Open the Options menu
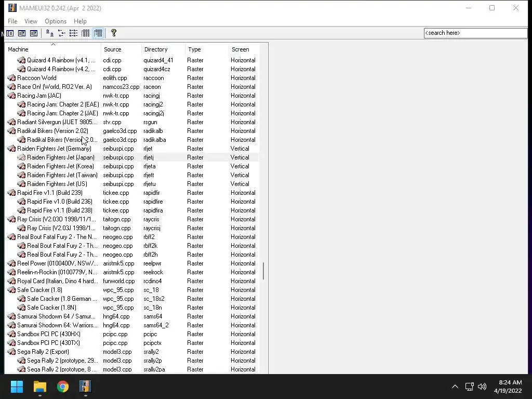 point(56,21)
